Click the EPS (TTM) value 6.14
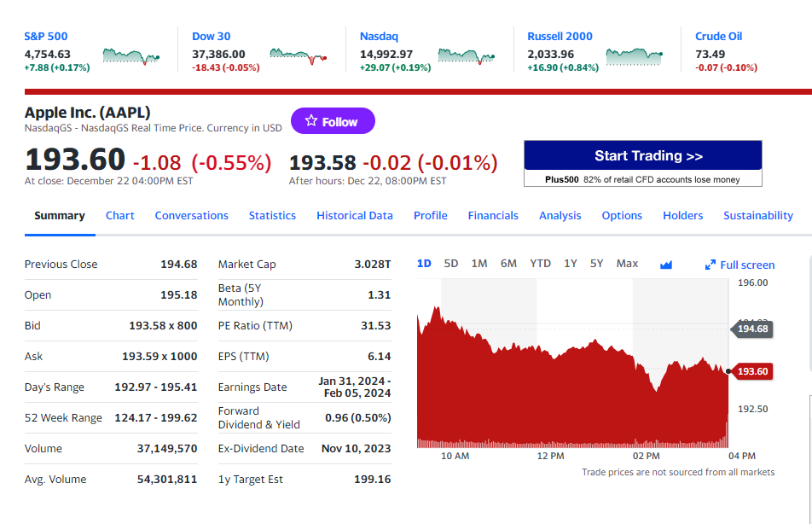 pyautogui.click(x=379, y=356)
